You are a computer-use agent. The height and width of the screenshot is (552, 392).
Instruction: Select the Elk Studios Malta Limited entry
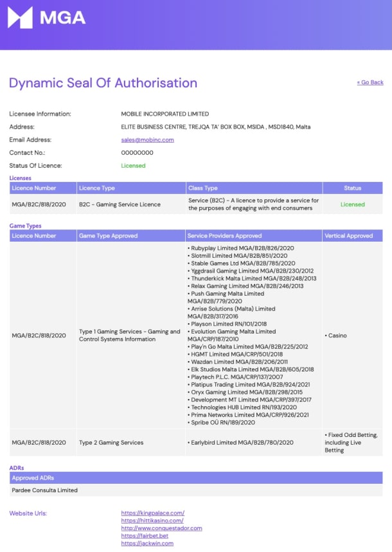(251, 369)
